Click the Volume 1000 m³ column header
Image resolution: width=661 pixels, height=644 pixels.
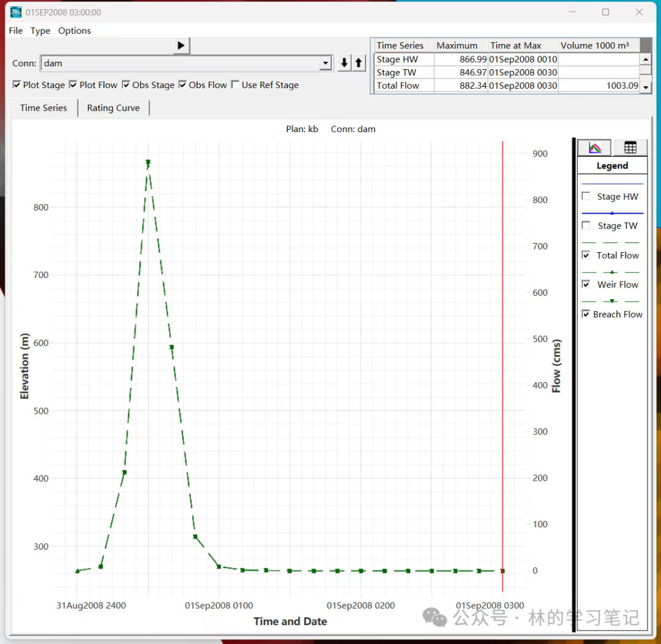(594, 45)
